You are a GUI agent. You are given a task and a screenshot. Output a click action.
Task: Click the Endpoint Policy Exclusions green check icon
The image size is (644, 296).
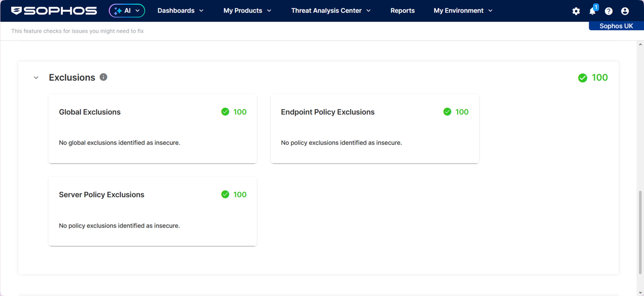point(447,112)
